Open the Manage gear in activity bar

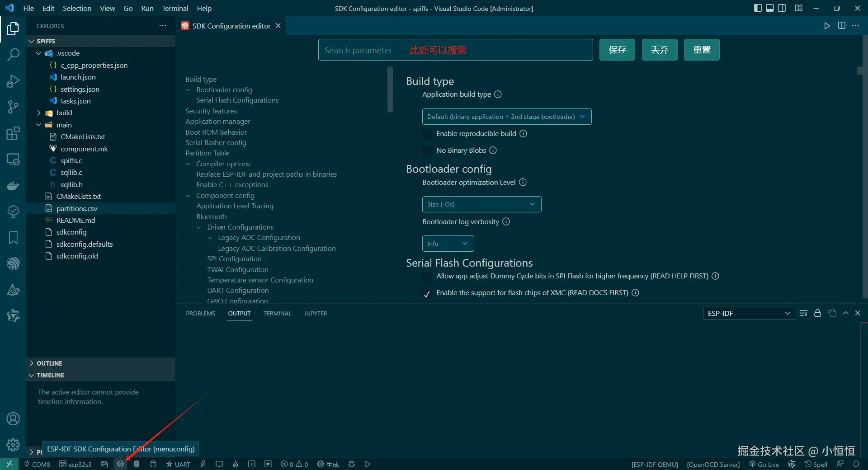pos(13,445)
